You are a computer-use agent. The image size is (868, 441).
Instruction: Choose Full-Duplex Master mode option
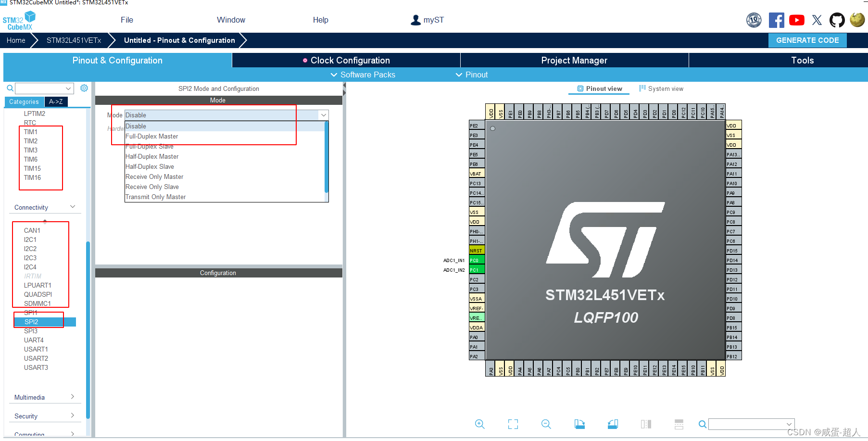225,136
